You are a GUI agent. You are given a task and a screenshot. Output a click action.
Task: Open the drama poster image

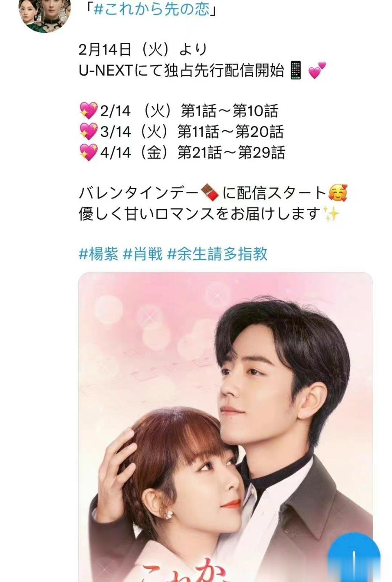click(x=225, y=427)
